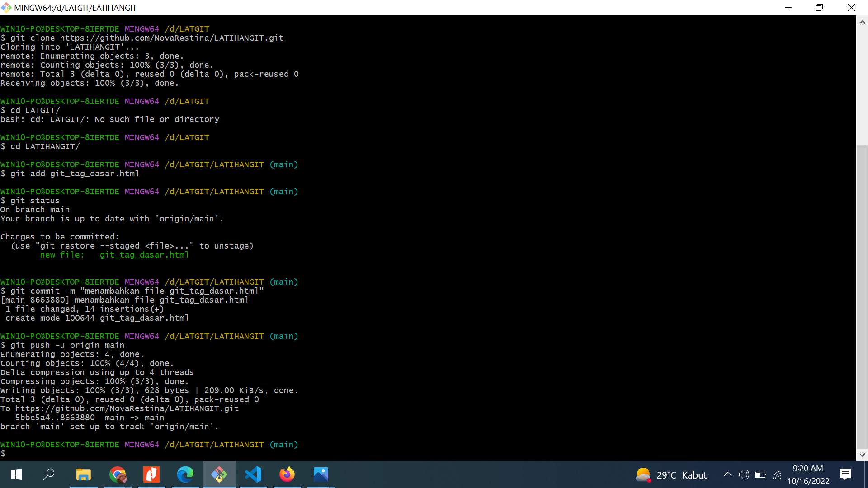Click weather widget 29°C Kabut
This screenshot has height=488, width=868.
[x=671, y=475]
